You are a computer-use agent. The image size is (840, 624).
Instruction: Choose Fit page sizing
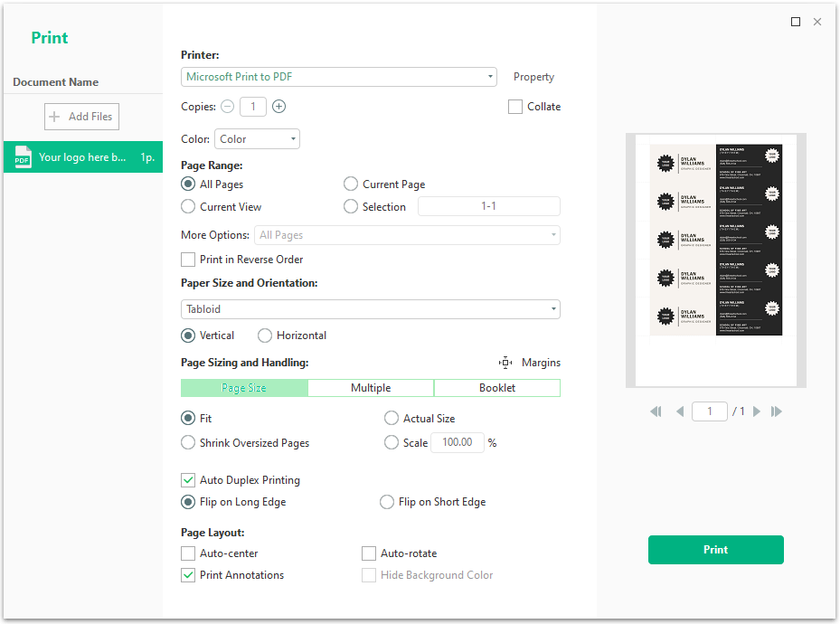tap(188, 418)
